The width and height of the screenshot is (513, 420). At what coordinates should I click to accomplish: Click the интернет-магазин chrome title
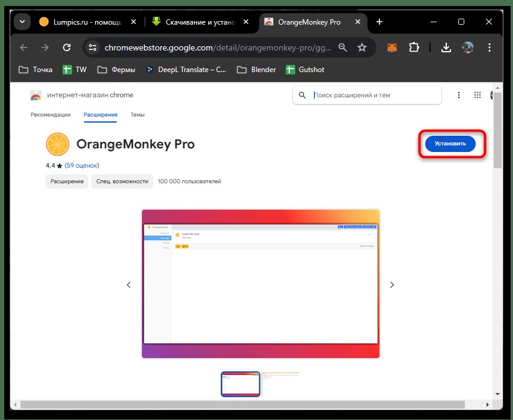click(x=90, y=95)
